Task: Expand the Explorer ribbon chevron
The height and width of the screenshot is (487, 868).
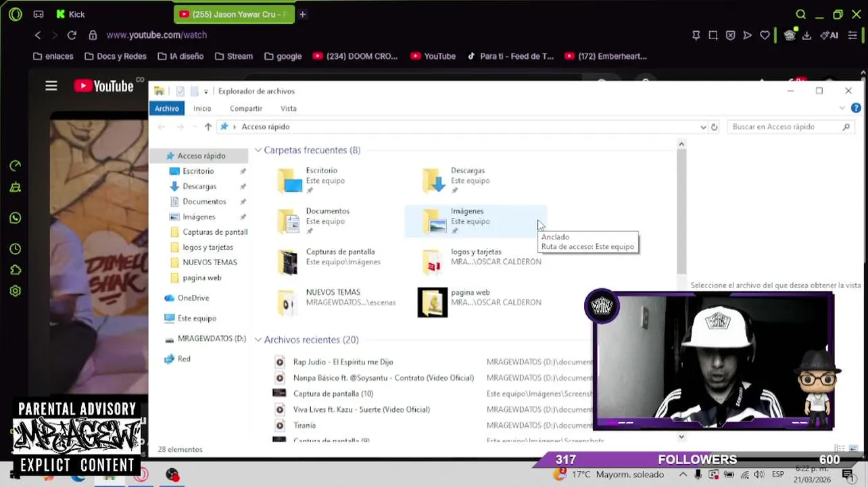Action: coord(842,108)
